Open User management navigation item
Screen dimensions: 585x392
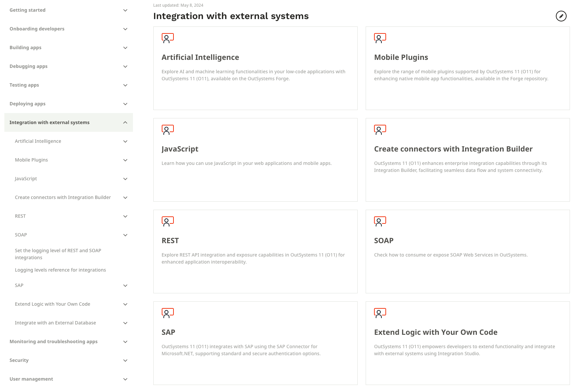[x=31, y=379]
